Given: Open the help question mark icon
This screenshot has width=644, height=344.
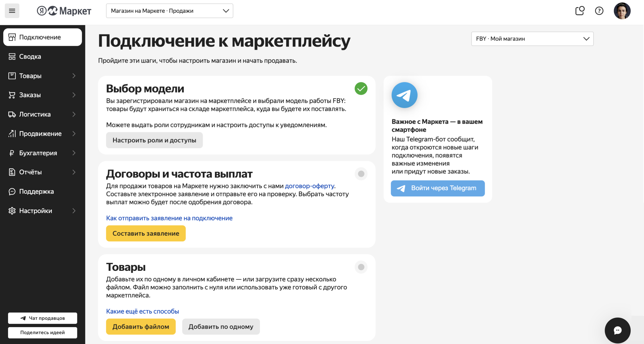Looking at the screenshot, I should 599,11.
